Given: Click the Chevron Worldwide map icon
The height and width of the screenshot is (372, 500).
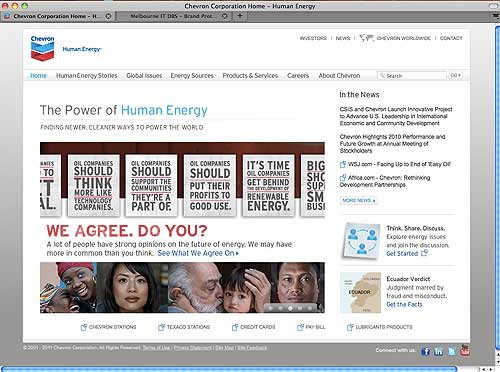Looking at the screenshot, I should tap(366, 38).
